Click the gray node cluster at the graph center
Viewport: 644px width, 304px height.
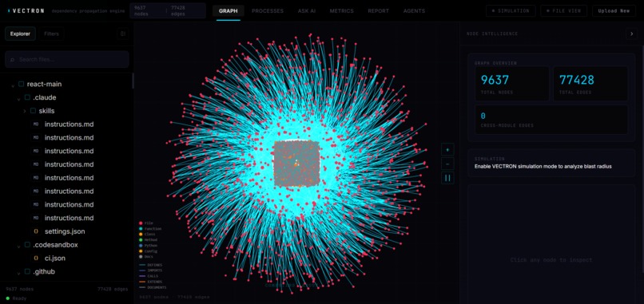click(296, 164)
